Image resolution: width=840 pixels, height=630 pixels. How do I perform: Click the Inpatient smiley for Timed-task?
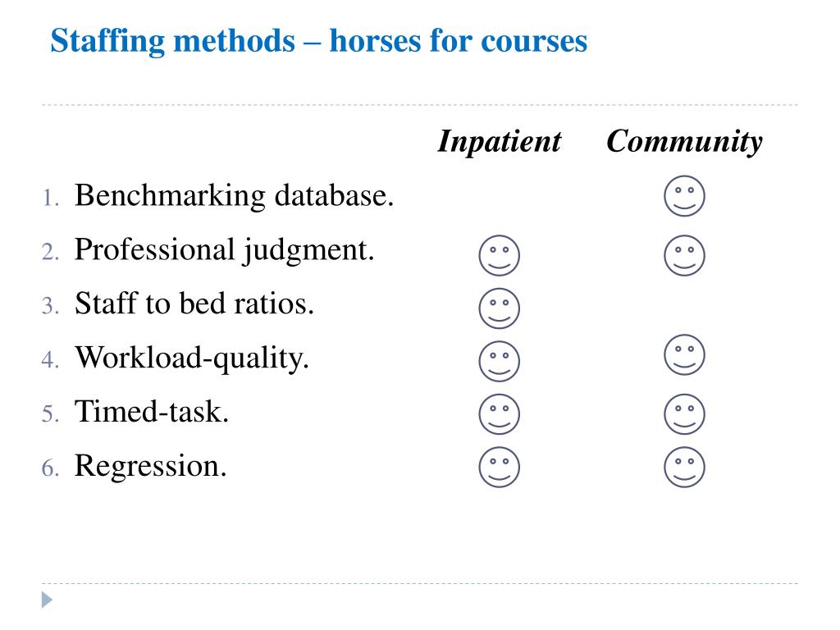[499, 414]
